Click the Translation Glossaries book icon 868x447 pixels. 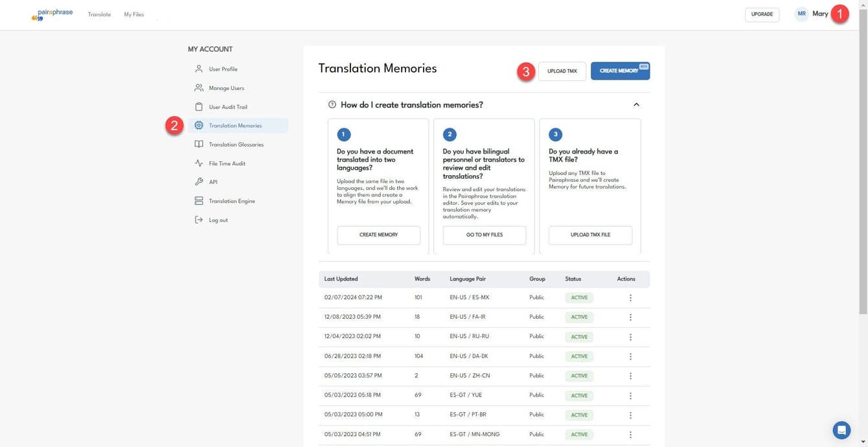(199, 144)
